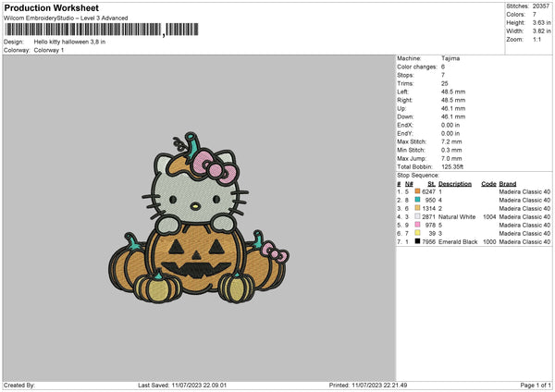Click the pink thread swatch in stop 5

click(418, 225)
